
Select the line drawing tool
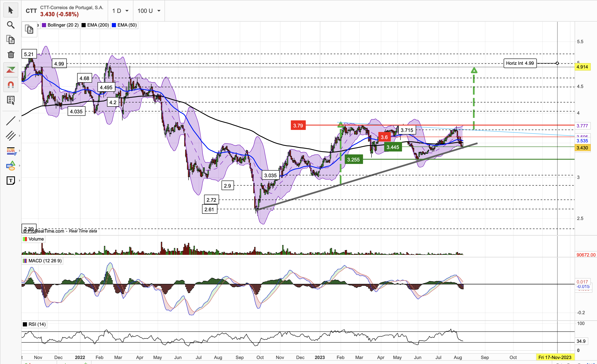click(11, 121)
